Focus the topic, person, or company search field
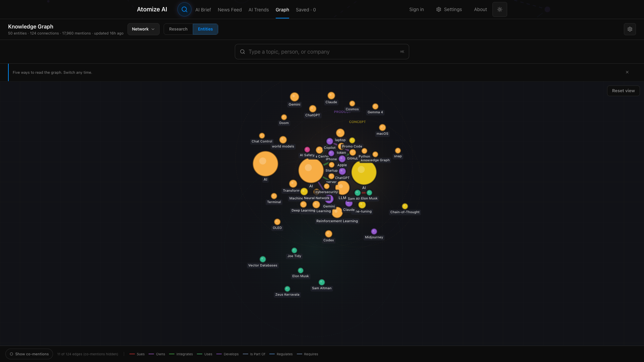644x362 pixels. click(x=322, y=52)
